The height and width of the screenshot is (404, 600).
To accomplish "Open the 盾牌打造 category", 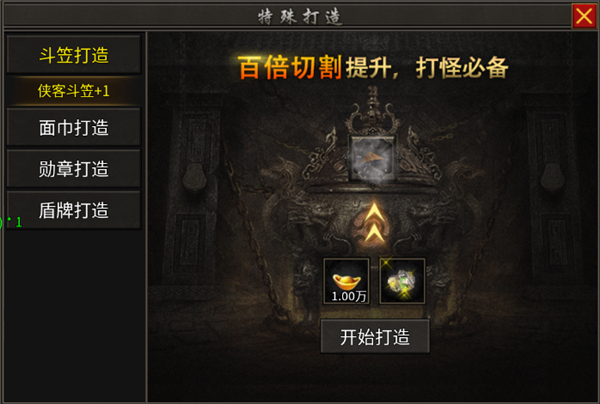I will point(74,210).
